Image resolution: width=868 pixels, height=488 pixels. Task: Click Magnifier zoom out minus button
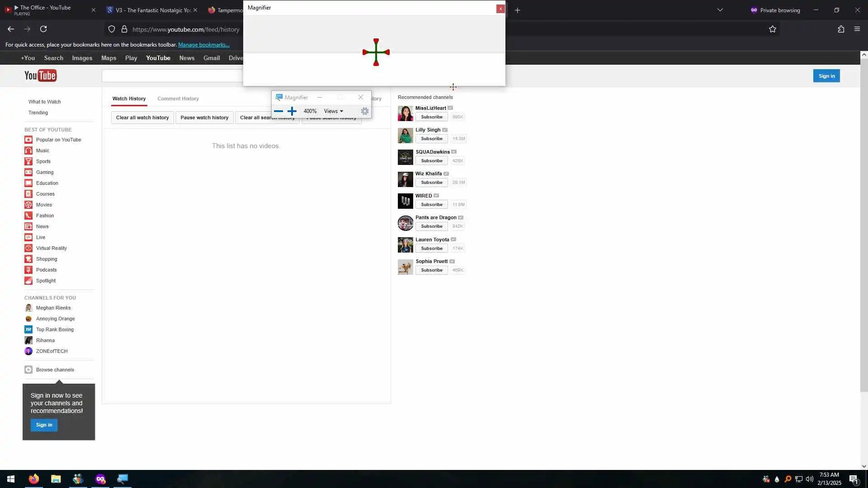(x=278, y=111)
